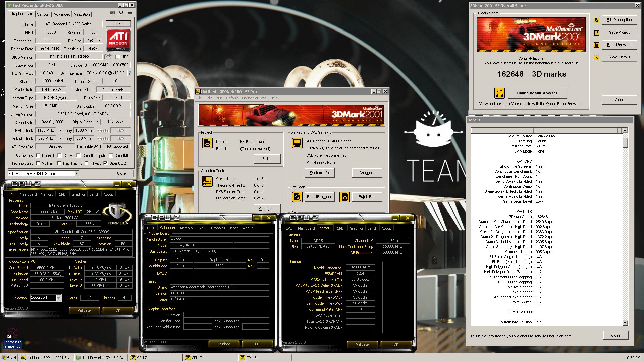The image size is (644, 362).
Task: Toggle the UEFI checkbox
Action: [117, 57]
